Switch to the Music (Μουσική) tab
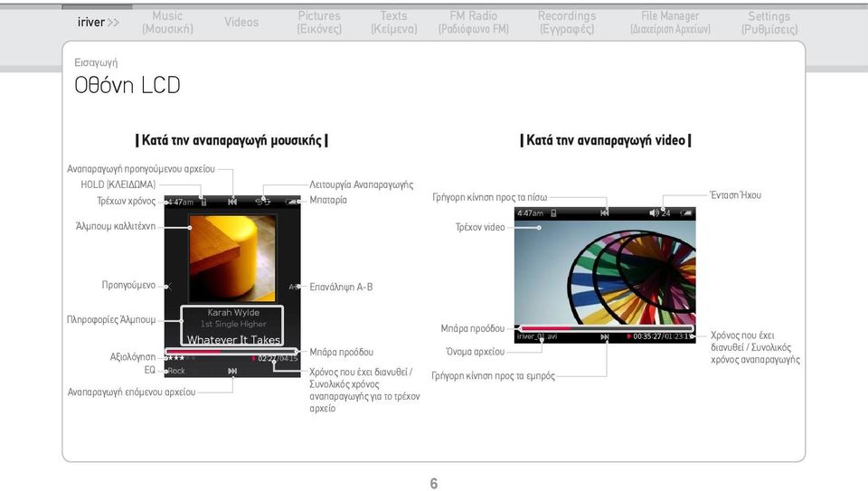 pos(168,22)
